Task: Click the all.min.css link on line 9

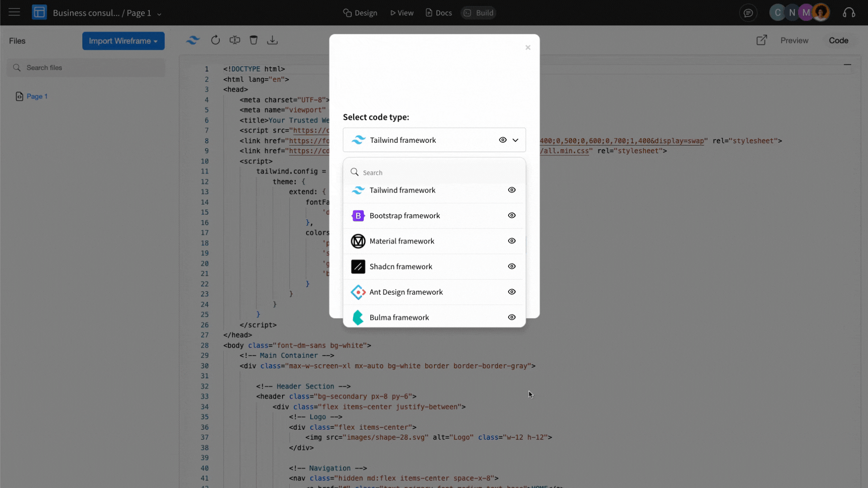Action: (x=565, y=151)
